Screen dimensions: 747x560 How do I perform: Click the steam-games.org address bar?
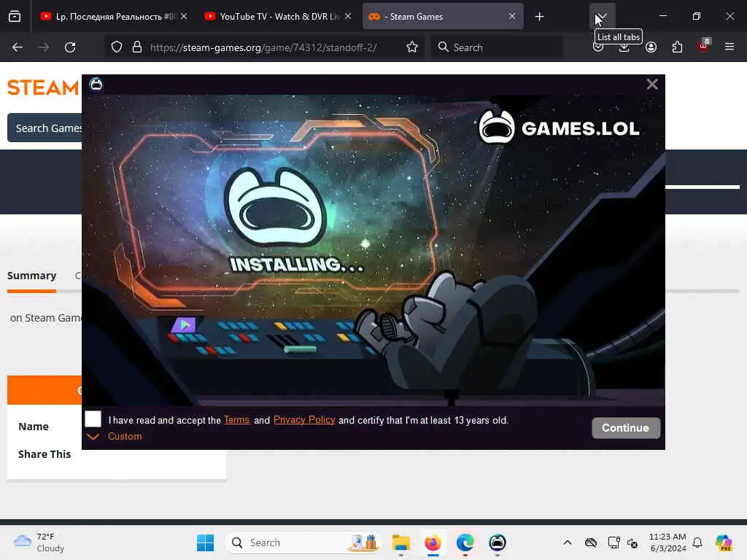263,47
